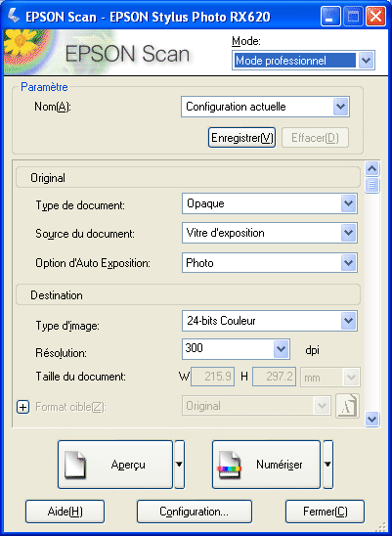
Task: Open the Option d'Auto Exposition dropdown
Action: (270, 262)
